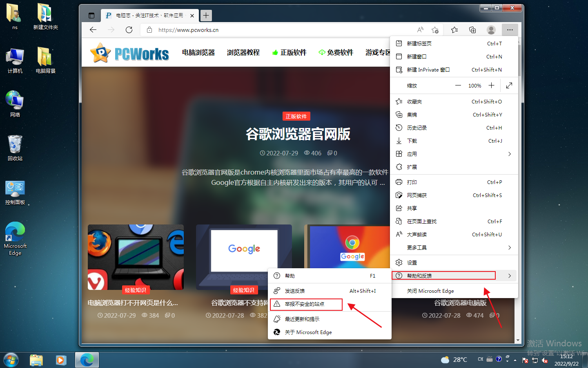This screenshot has height=368, width=588.
Task: Click the red 正版软件 tag on the banner
Action: (296, 116)
